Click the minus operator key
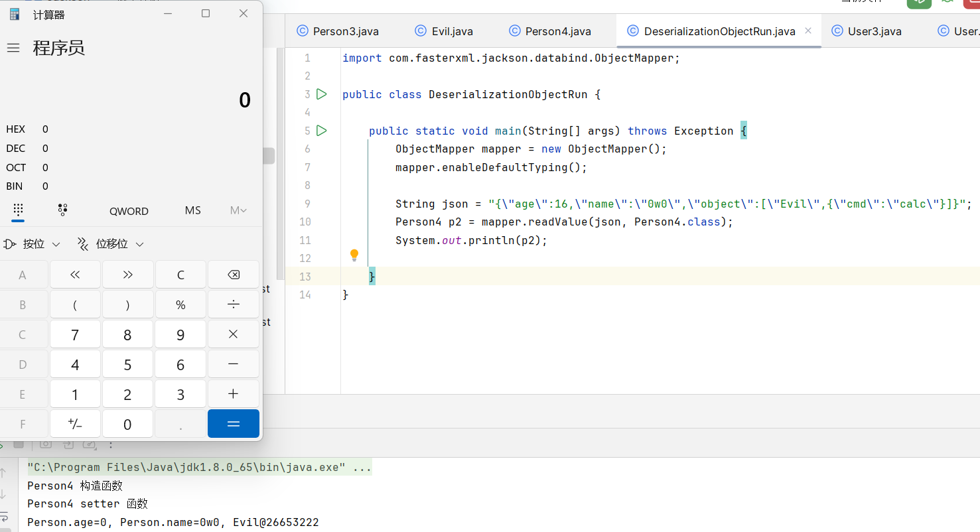 pos(234,364)
